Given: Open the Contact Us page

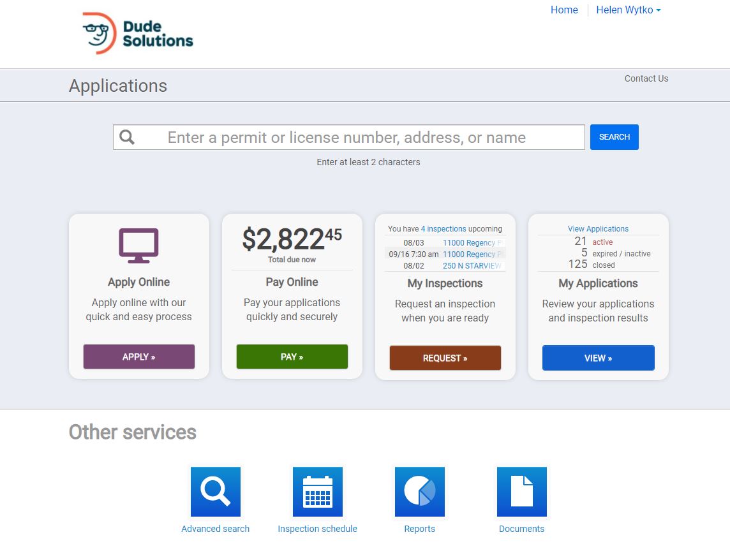Looking at the screenshot, I should pyautogui.click(x=646, y=78).
